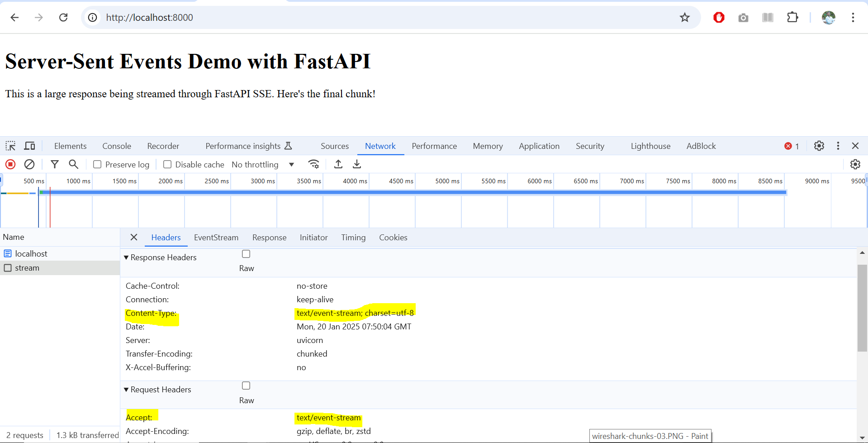The width and height of the screenshot is (868, 443).
Task: Open the Security tab
Action: coord(590,146)
